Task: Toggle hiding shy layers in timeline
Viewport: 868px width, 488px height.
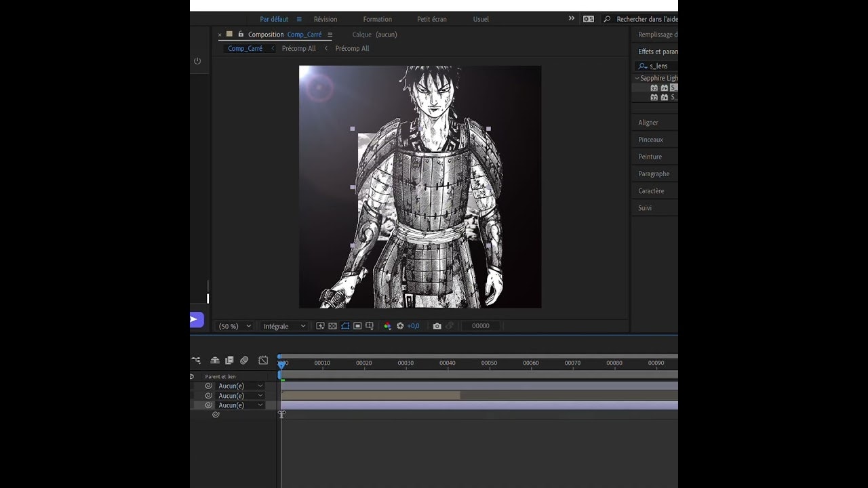Action: tap(215, 361)
